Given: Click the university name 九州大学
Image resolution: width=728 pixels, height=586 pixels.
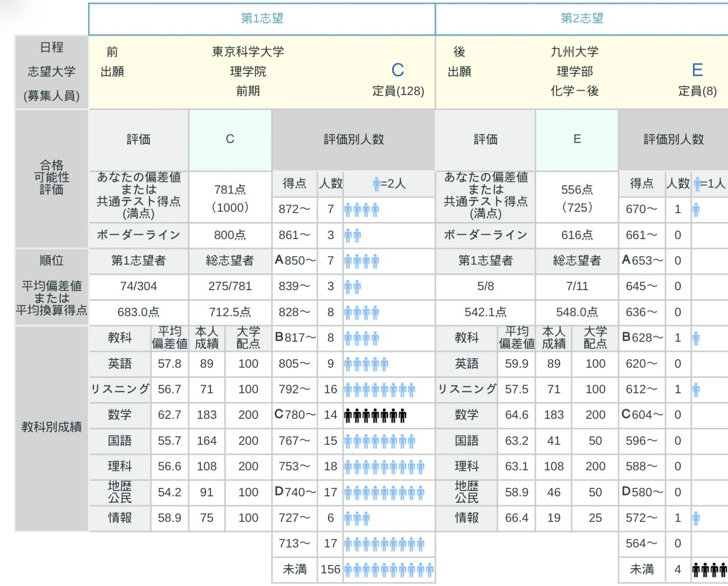Looking at the screenshot, I should point(575,52).
